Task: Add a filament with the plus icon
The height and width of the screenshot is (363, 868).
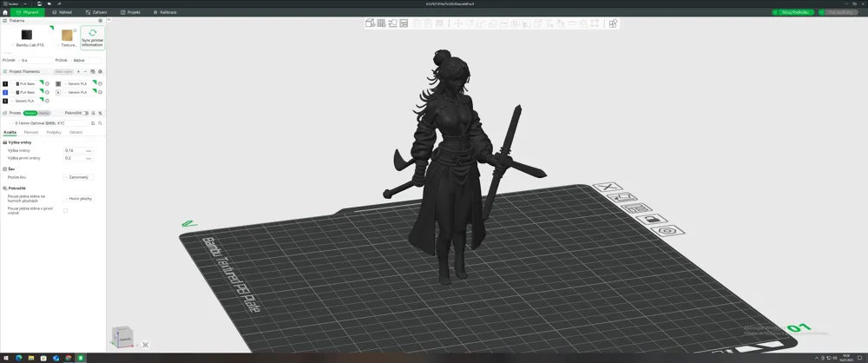Action: pyautogui.click(x=78, y=71)
